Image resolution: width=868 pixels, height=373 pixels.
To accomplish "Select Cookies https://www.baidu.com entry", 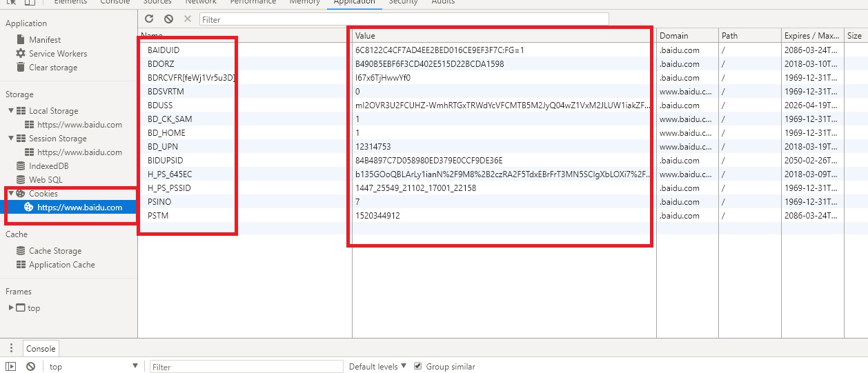I will [x=79, y=207].
